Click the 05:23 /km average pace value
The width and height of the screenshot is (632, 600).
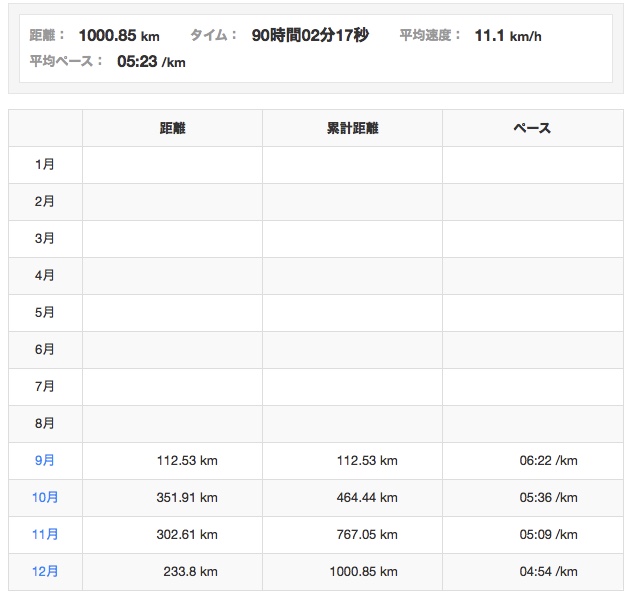click(x=152, y=62)
